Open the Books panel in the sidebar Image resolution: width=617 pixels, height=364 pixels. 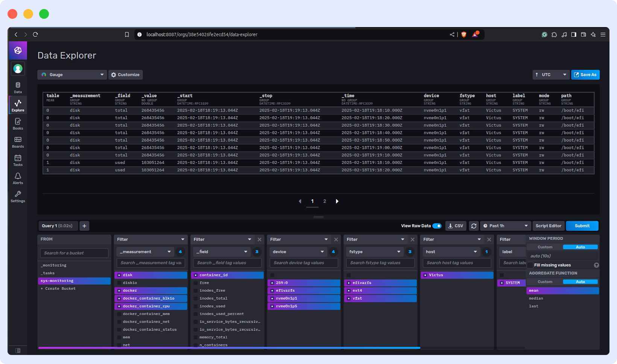[x=18, y=124]
